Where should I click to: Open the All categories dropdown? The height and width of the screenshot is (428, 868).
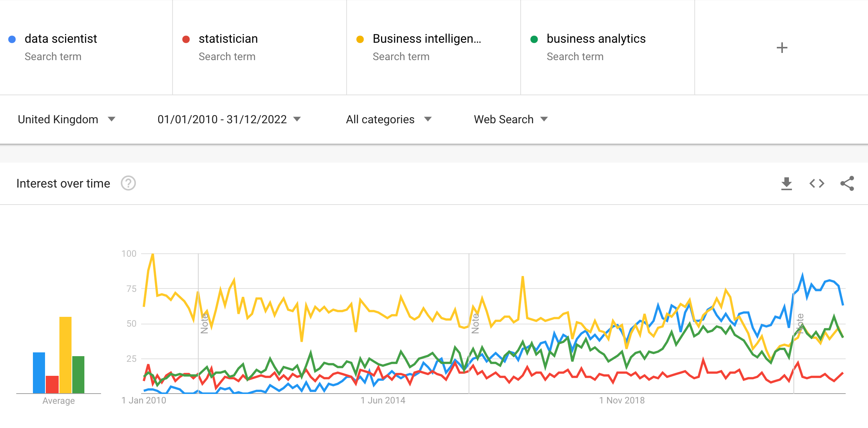pos(388,119)
